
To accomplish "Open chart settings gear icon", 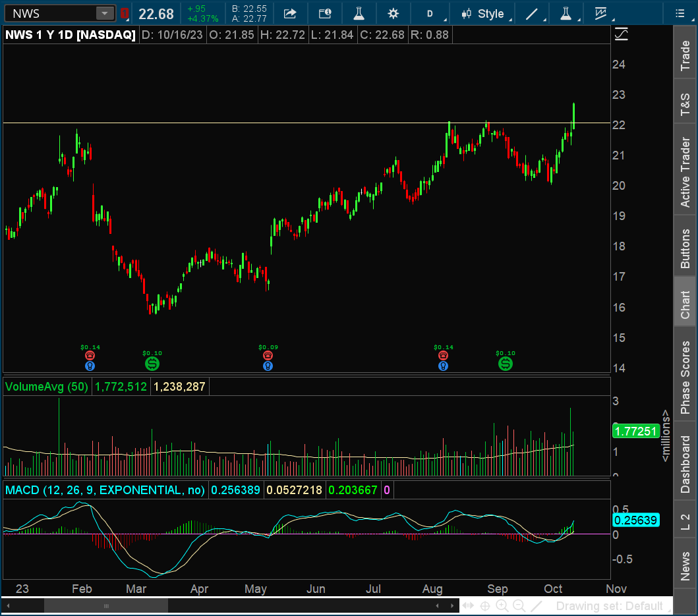I will click(x=393, y=14).
